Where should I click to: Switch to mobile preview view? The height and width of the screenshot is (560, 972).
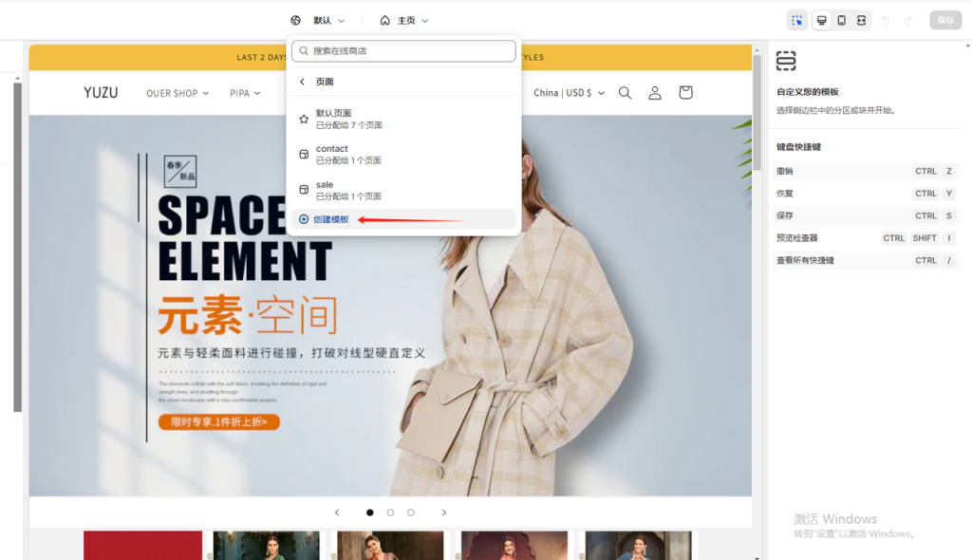pos(841,19)
